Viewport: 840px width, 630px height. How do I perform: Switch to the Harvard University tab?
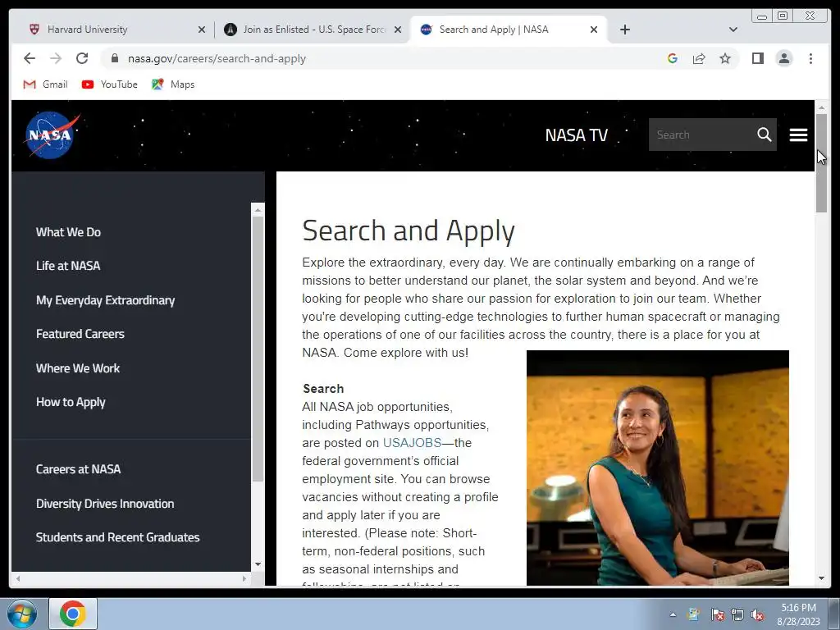pos(116,30)
